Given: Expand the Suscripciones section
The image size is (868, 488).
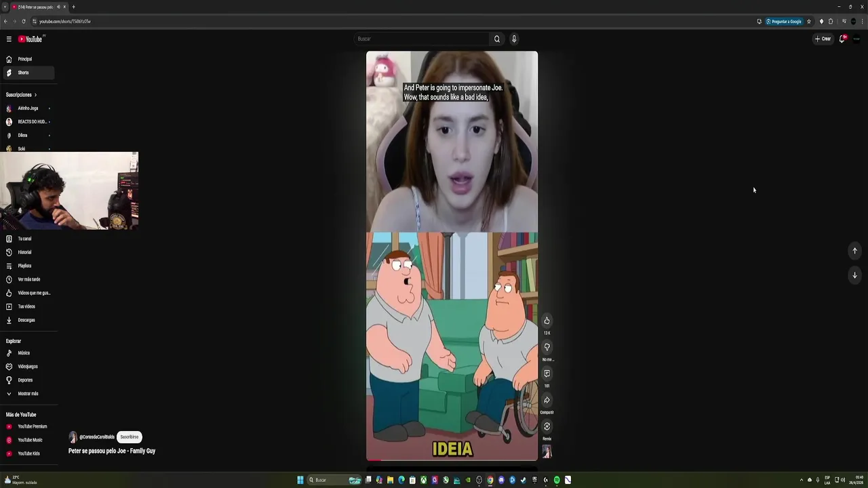Looking at the screenshot, I should 21,95.
